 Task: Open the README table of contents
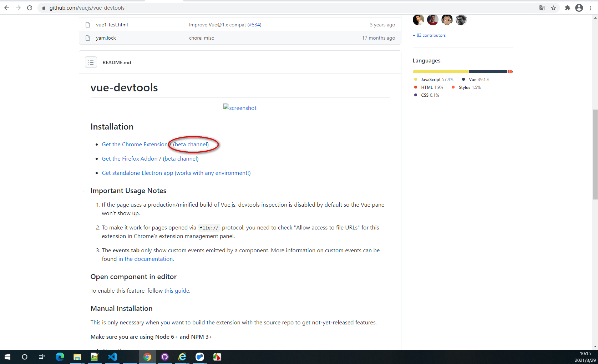click(91, 62)
